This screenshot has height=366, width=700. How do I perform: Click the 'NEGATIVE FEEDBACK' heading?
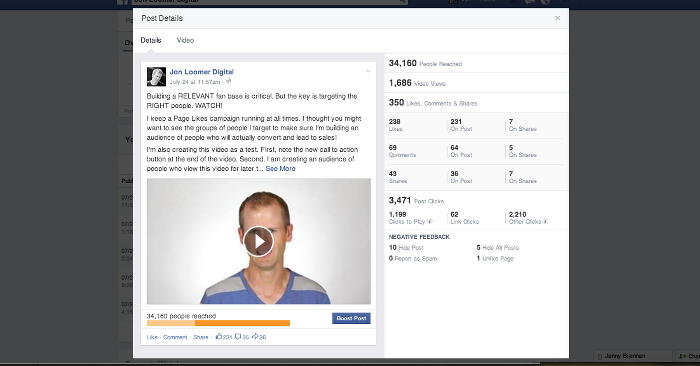pyautogui.click(x=419, y=237)
